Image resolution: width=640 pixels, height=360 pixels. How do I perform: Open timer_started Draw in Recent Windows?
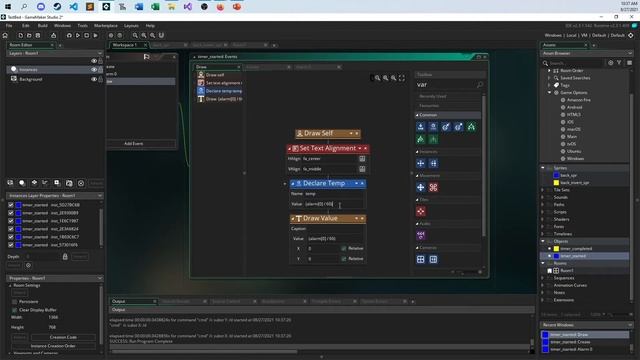[x=584, y=335]
